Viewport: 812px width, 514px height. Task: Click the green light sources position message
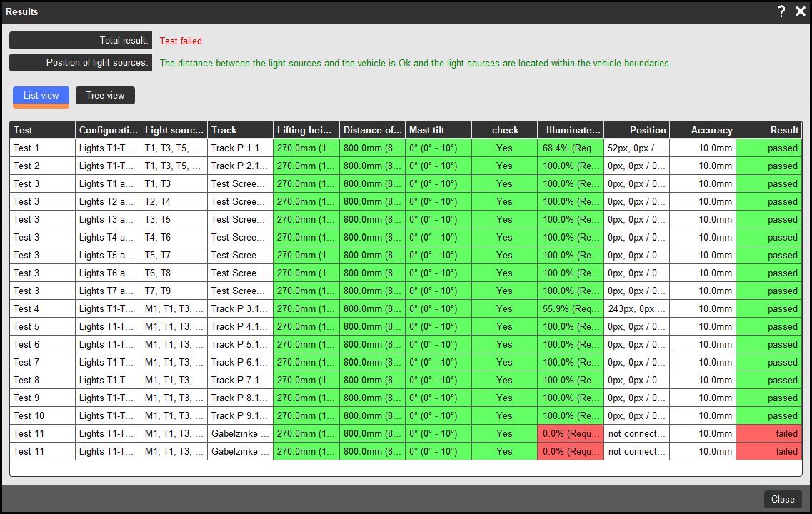click(x=416, y=63)
